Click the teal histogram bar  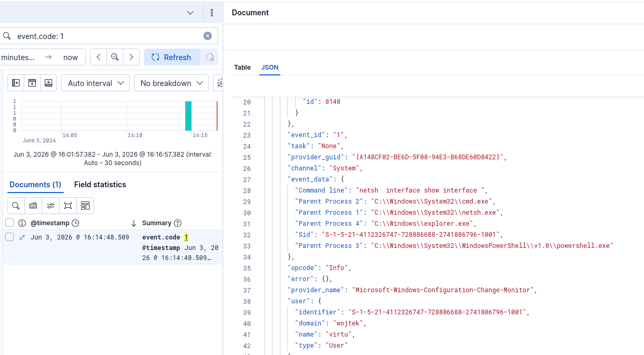tap(188, 116)
